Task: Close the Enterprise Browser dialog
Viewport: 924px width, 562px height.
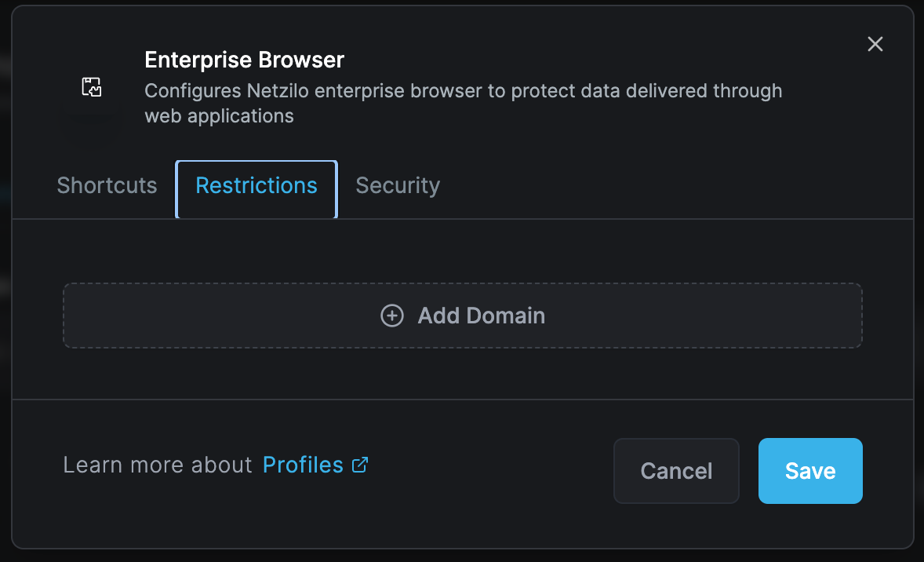Action: [x=875, y=44]
